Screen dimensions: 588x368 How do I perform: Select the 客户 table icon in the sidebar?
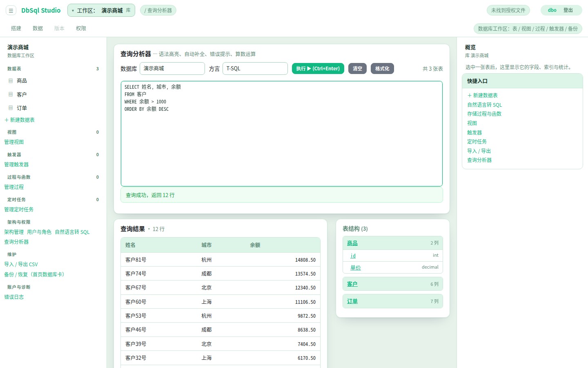coord(11,94)
